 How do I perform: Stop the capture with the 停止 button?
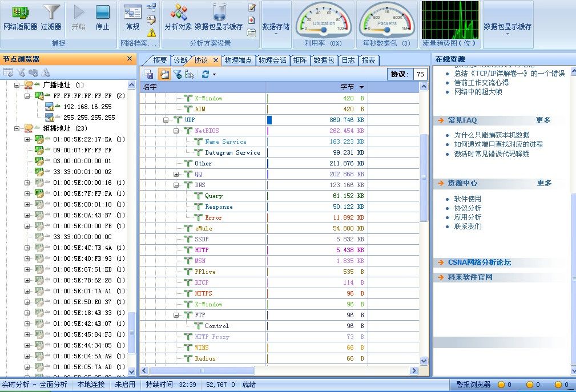(102, 17)
